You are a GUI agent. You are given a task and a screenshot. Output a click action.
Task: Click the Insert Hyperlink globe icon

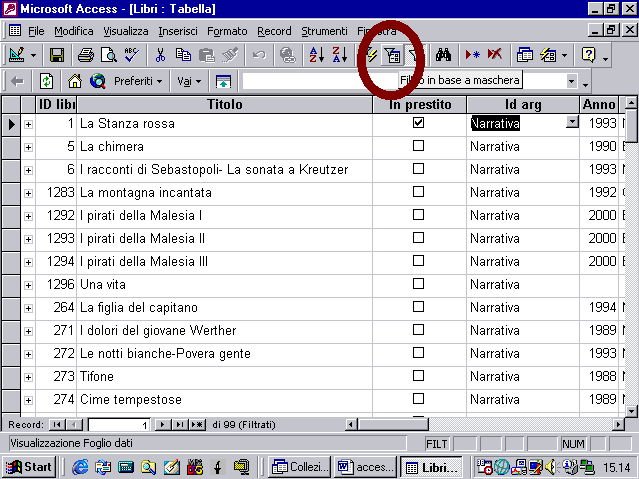tap(288, 55)
